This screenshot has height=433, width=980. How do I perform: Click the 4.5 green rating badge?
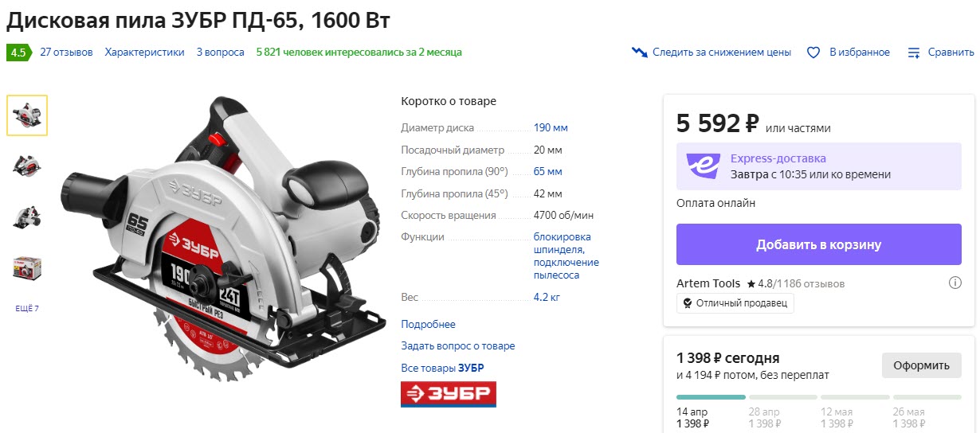coord(18,53)
